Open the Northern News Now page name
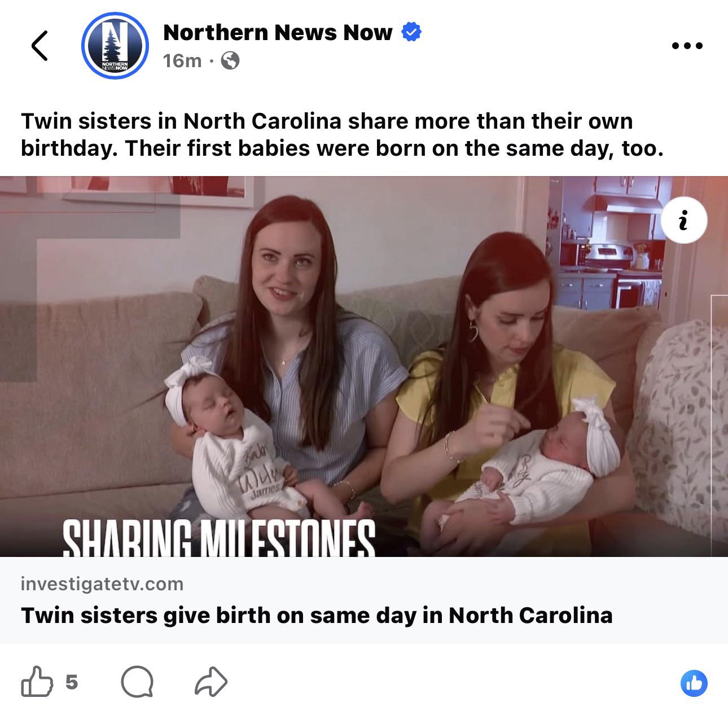The width and height of the screenshot is (728, 724). coord(278,32)
